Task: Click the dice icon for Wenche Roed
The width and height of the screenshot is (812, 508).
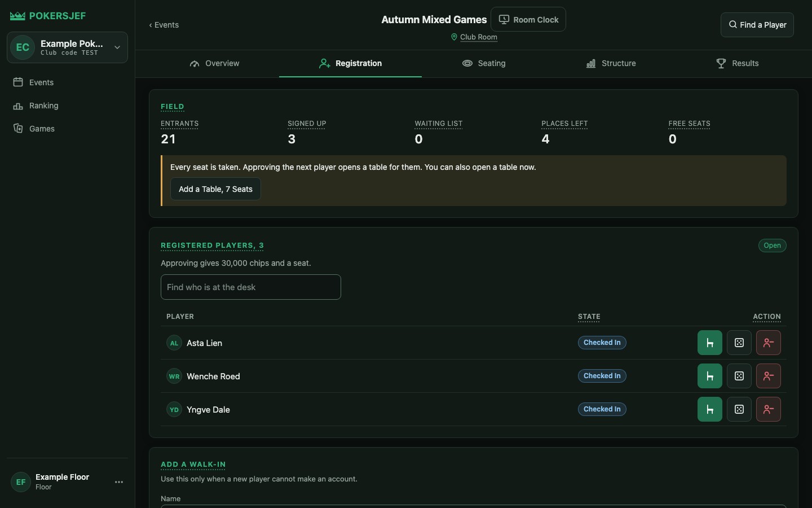Action: [x=739, y=376]
